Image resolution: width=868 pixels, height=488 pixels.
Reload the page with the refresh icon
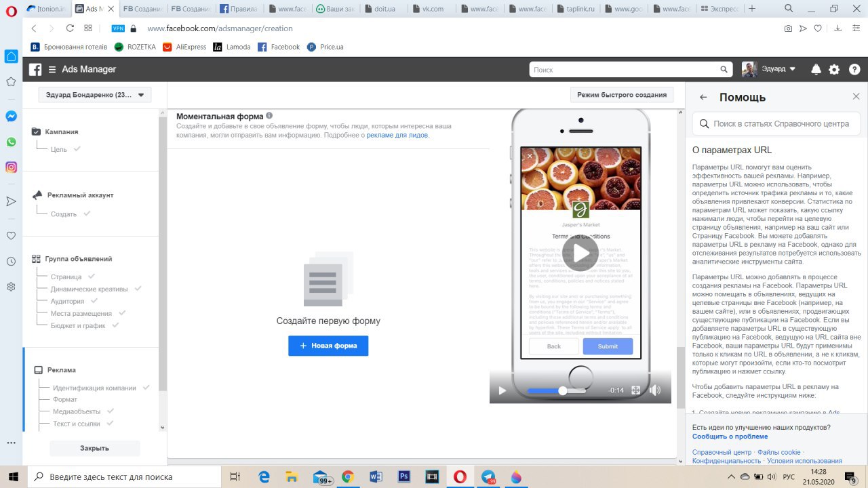click(70, 28)
